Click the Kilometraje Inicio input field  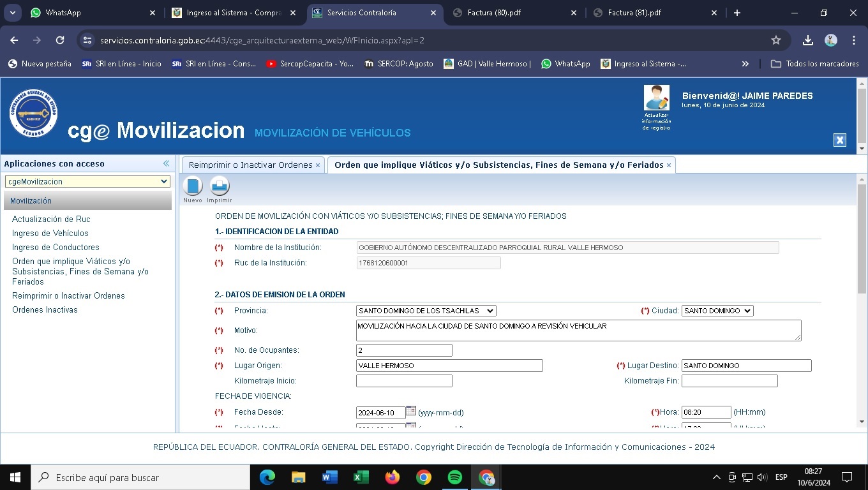pyautogui.click(x=404, y=381)
